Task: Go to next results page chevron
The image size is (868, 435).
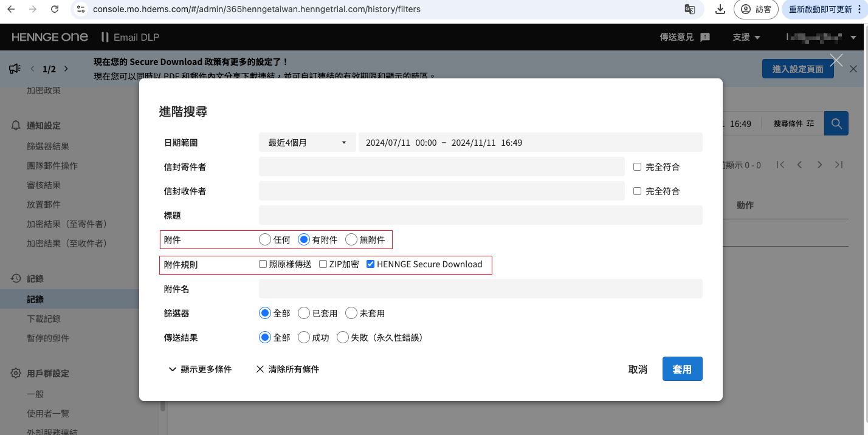Action: 819,165
